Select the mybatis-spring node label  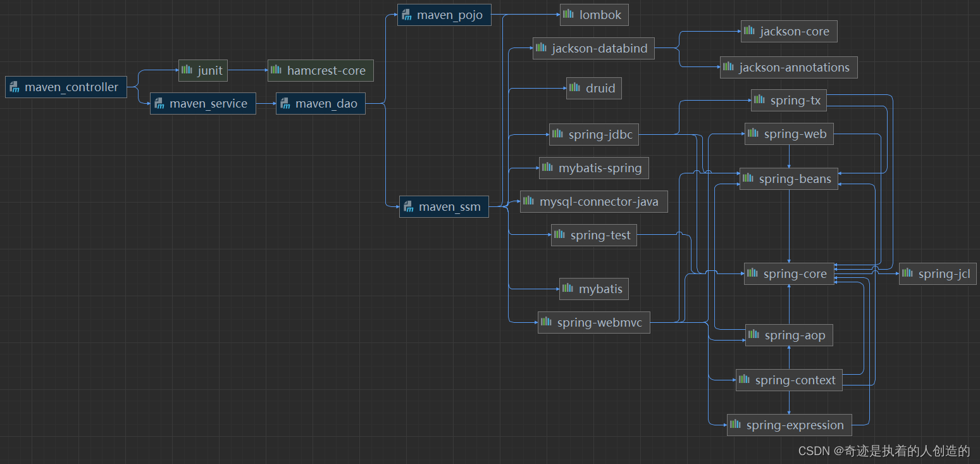600,168
